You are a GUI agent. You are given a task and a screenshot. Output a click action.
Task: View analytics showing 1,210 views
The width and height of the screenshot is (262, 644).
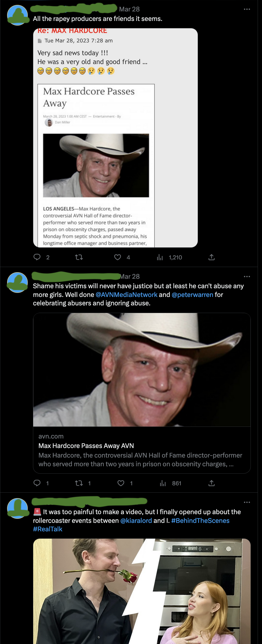[160, 257]
